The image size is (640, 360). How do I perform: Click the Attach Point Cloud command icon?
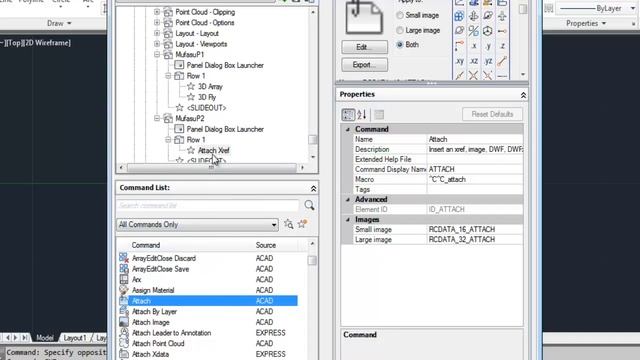click(124, 343)
